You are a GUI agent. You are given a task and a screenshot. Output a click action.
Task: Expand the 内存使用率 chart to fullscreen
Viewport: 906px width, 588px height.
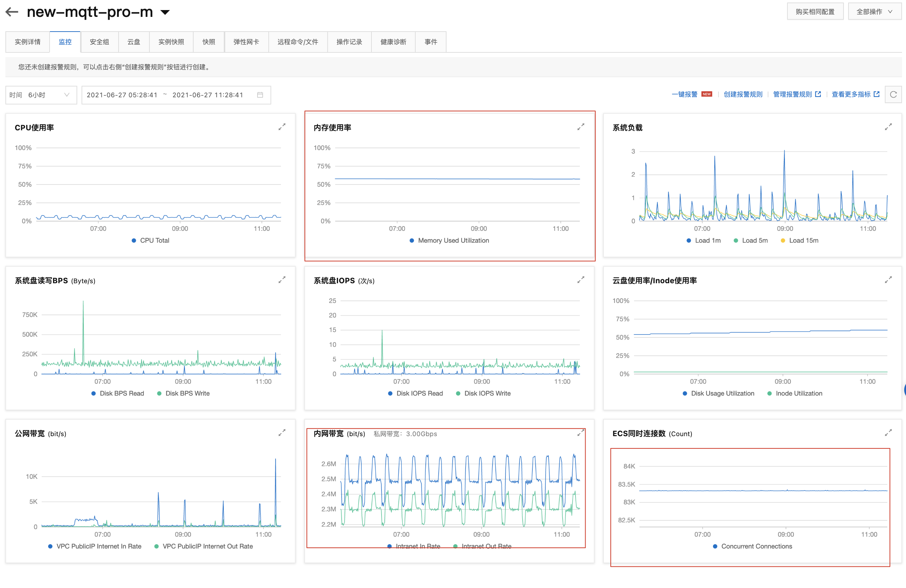pos(581,127)
